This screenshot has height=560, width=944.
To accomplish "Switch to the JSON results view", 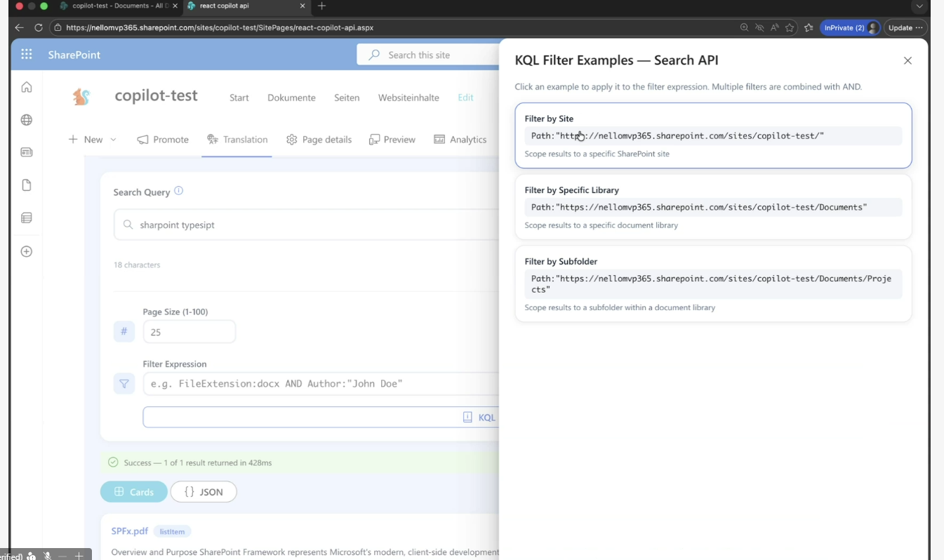I will (204, 492).
